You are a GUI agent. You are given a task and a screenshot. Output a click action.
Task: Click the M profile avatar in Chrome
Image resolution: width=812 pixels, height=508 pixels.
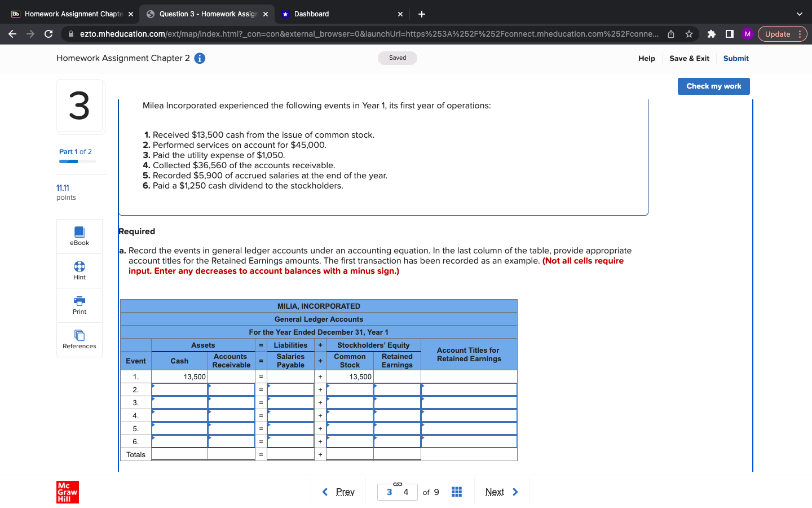pyautogui.click(x=747, y=34)
